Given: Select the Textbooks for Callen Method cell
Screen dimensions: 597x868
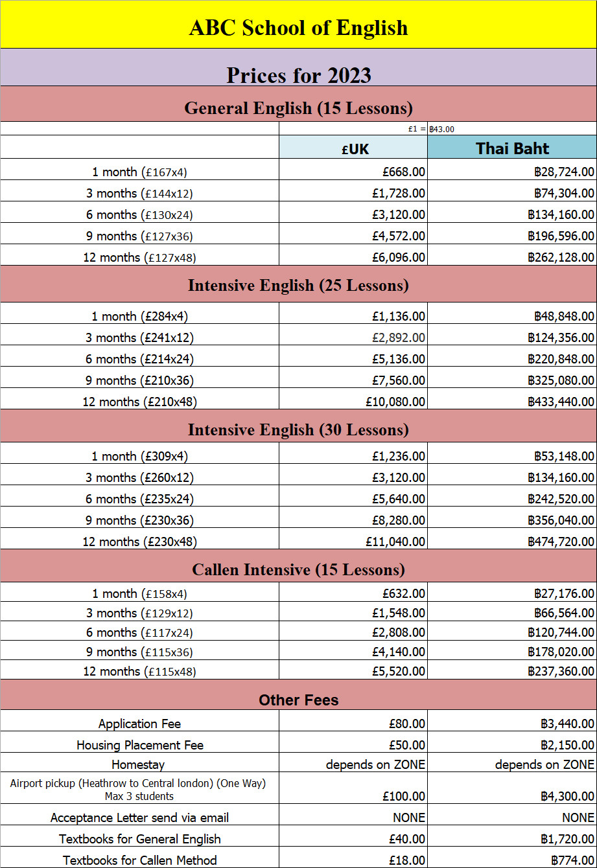Looking at the screenshot, I should tap(139, 860).
